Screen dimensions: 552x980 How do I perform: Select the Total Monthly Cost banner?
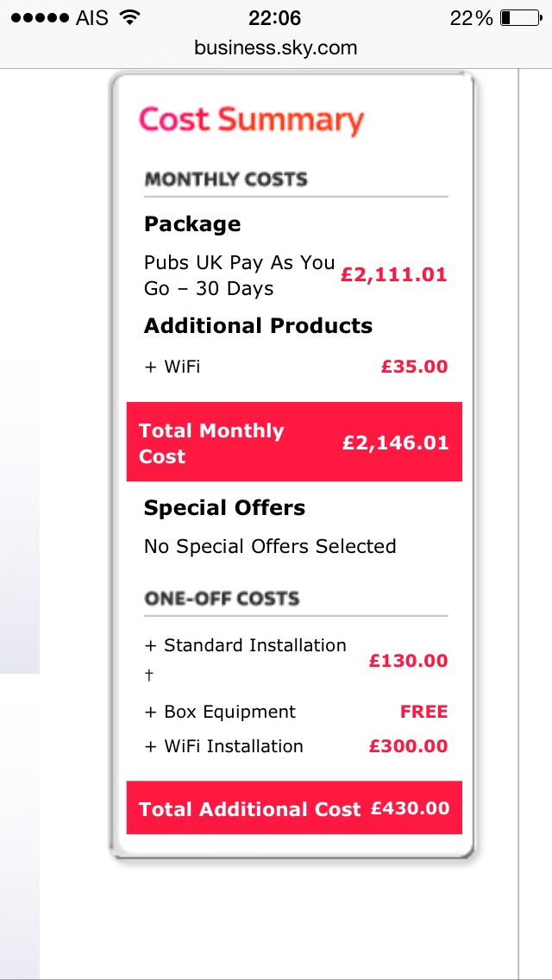pyautogui.click(x=294, y=442)
